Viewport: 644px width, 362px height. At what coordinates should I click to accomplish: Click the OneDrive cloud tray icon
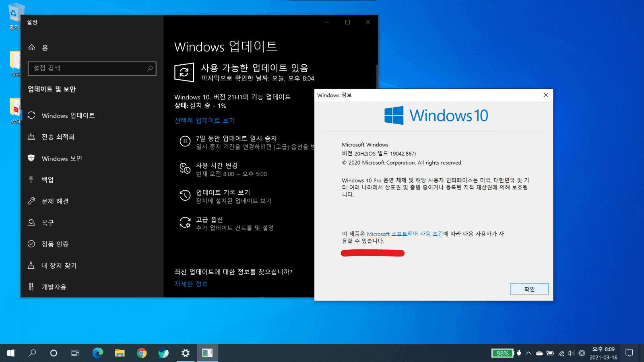click(539, 353)
